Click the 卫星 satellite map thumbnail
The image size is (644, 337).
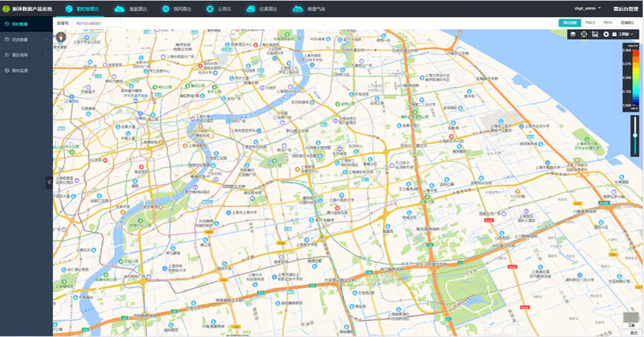pyautogui.click(x=631, y=319)
